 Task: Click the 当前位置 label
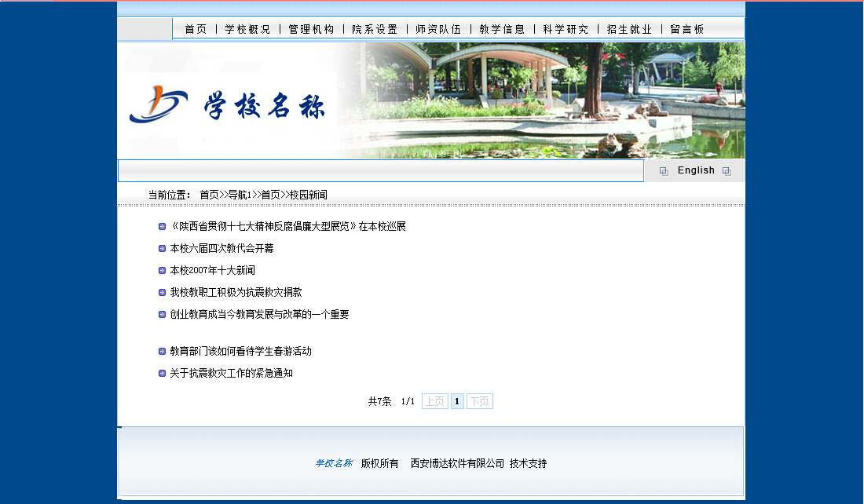[169, 195]
